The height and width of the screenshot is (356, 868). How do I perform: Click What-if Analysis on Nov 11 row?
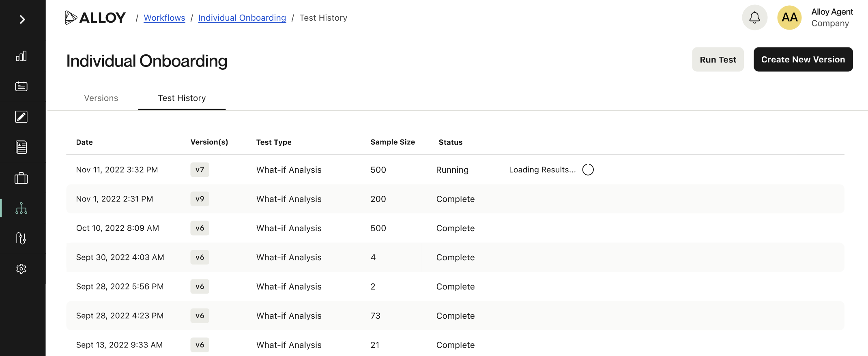pyautogui.click(x=289, y=170)
